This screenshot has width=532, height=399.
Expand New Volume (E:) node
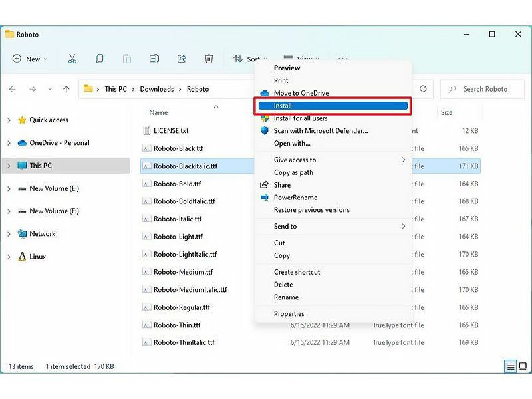(x=9, y=188)
